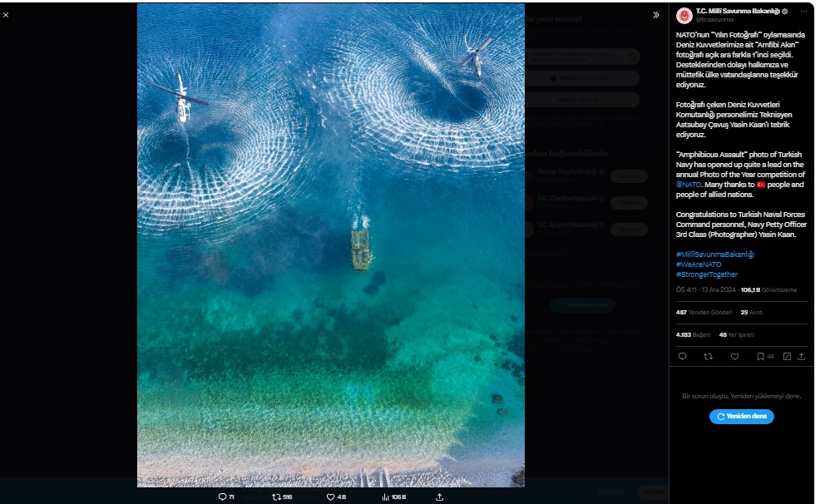Click reply icon in the tweet sidebar

[683, 356]
